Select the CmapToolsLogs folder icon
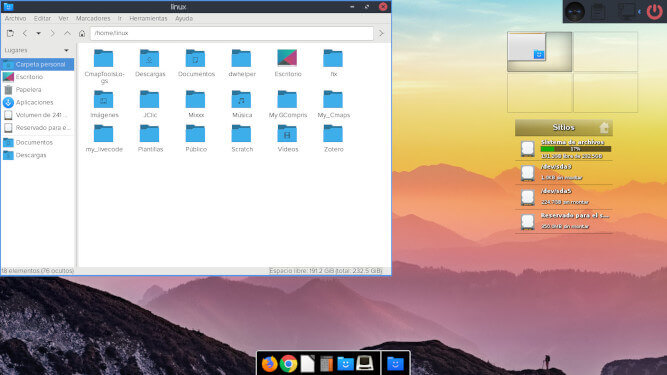Viewport: 667px width, 375px height. coord(103,58)
